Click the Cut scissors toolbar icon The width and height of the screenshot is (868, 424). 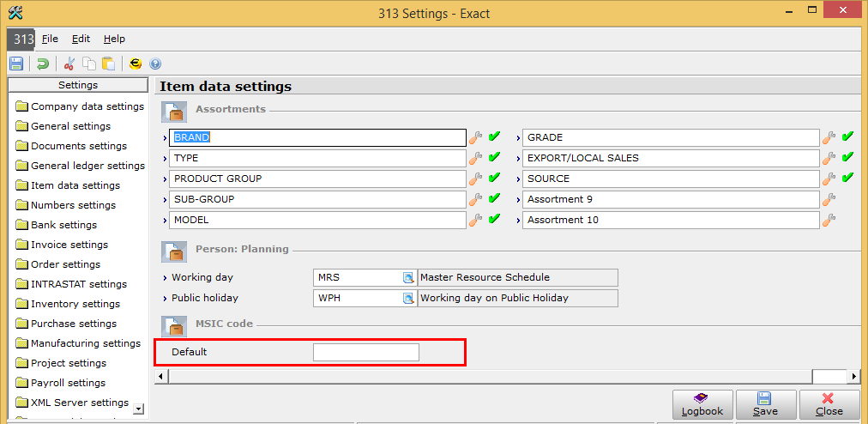[70, 64]
